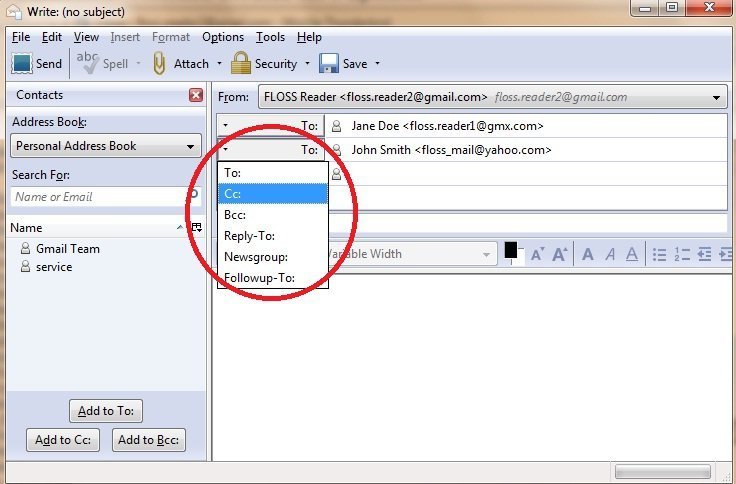The height and width of the screenshot is (484, 736).
Task: Click the Add to Cc: button
Action: (x=63, y=440)
